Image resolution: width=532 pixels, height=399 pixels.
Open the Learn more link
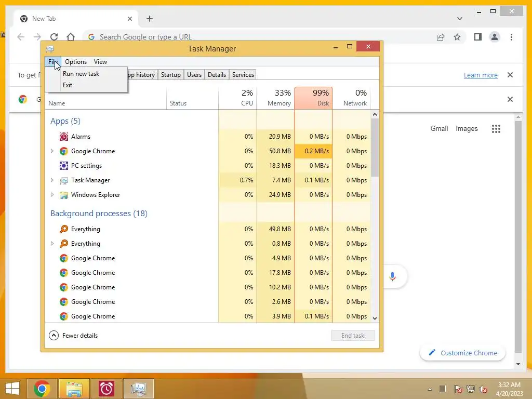pos(481,75)
